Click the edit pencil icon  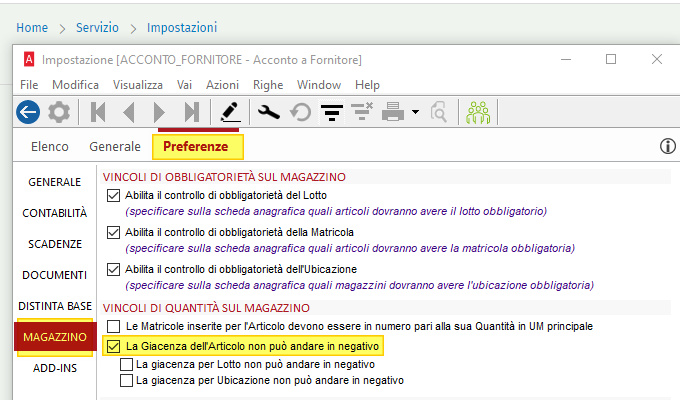coord(230,112)
